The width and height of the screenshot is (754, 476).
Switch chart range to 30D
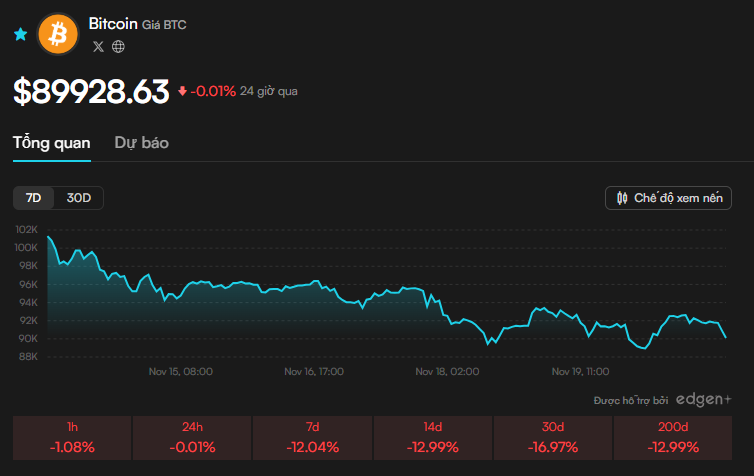pos(78,198)
